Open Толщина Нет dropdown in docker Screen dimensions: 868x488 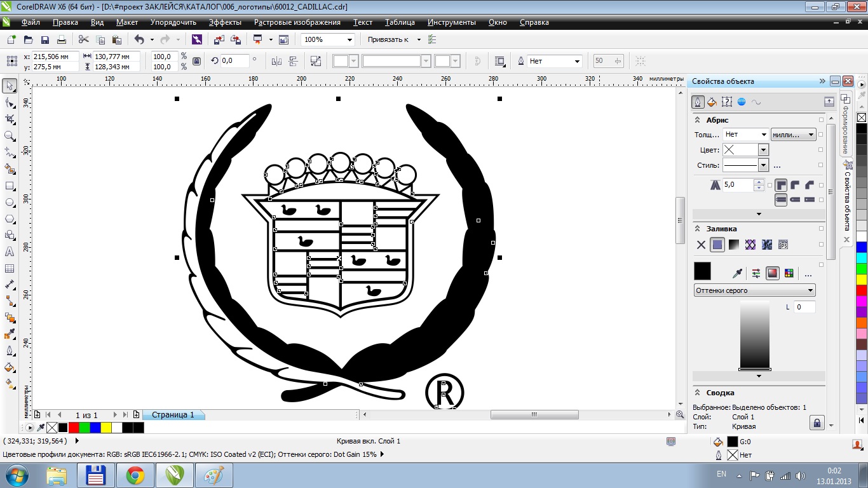coord(764,135)
